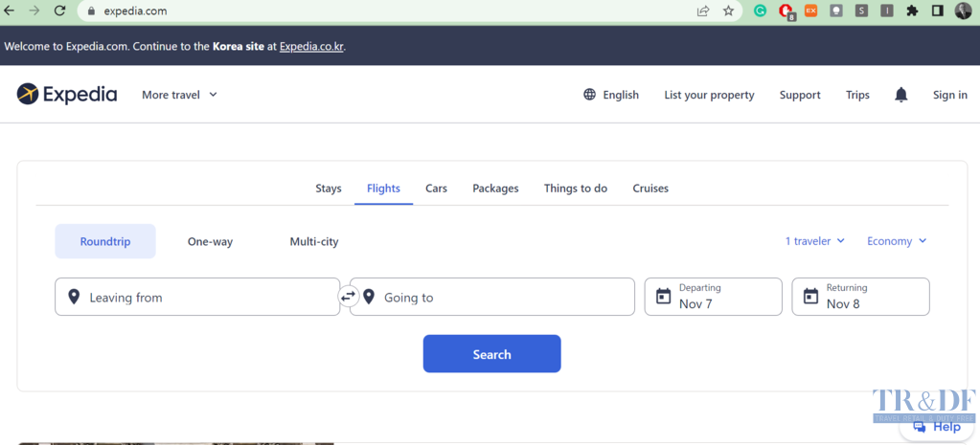Image resolution: width=980 pixels, height=445 pixels.
Task: Click the padlock site info icon
Action: 92,11
